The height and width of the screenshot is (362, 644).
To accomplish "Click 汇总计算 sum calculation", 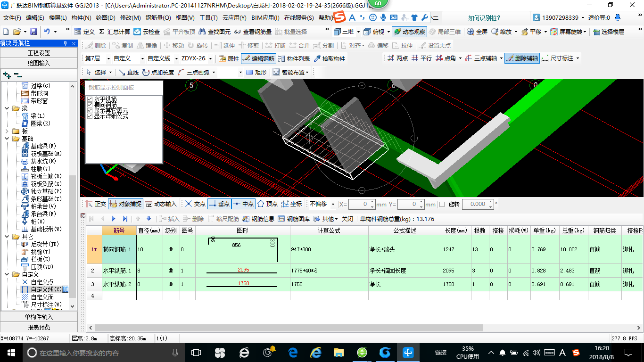I will 114,32.
